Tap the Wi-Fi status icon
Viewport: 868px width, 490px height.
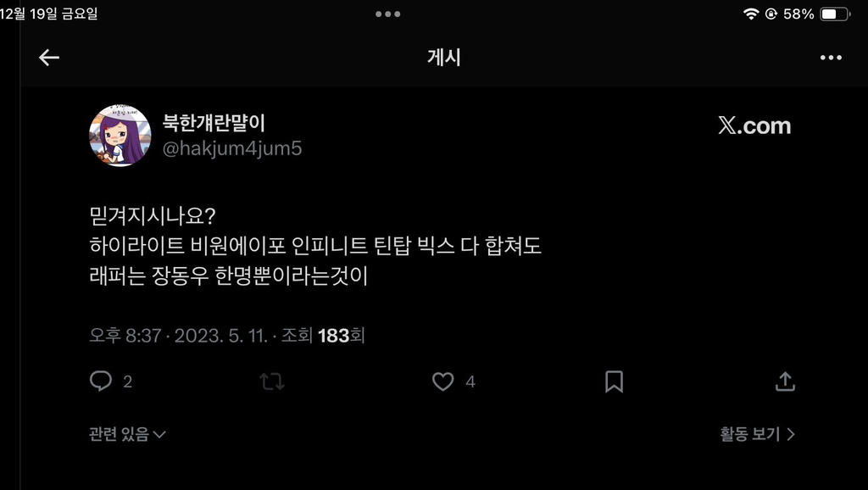pos(751,14)
